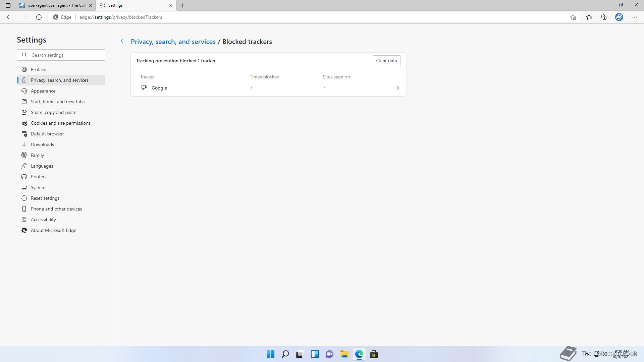Click the Clear data button
The image size is (644, 362).
(x=386, y=61)
